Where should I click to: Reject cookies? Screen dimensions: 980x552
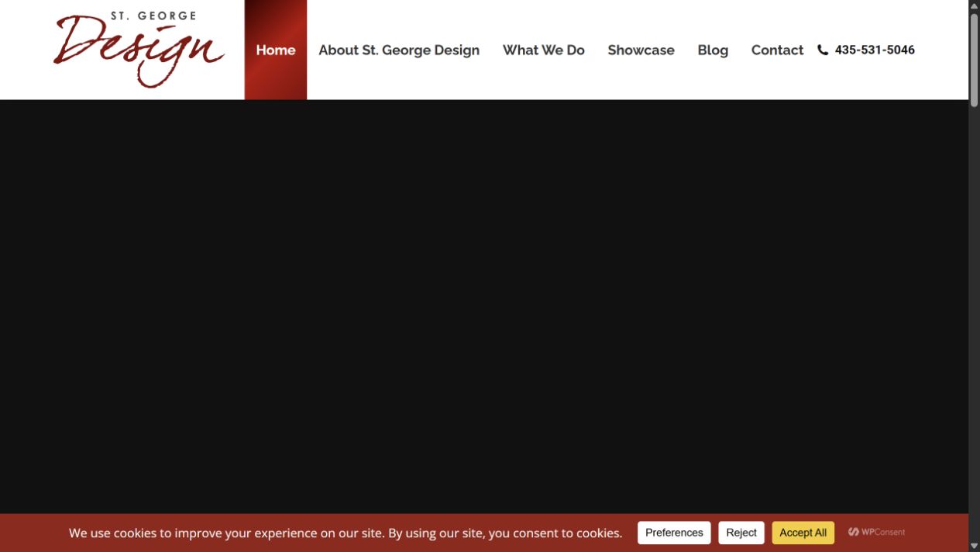pos(741,533)
